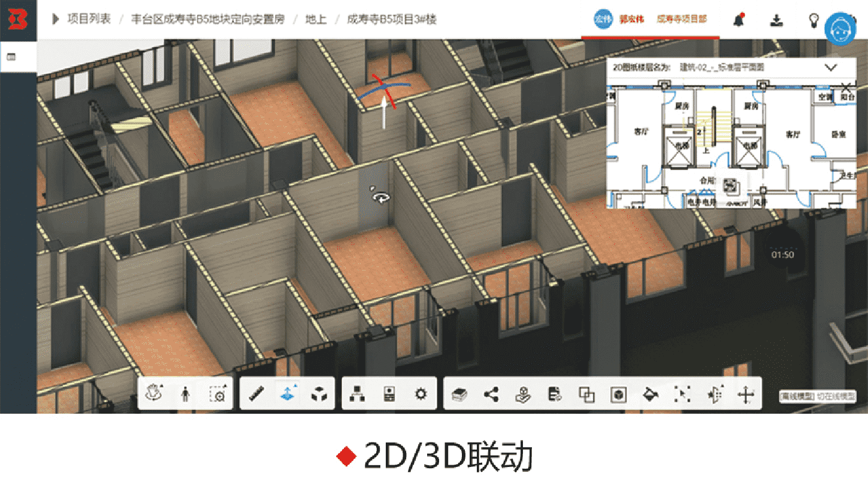Activate the walking person mode
This screenshot has width=868, height=479.
186,394
